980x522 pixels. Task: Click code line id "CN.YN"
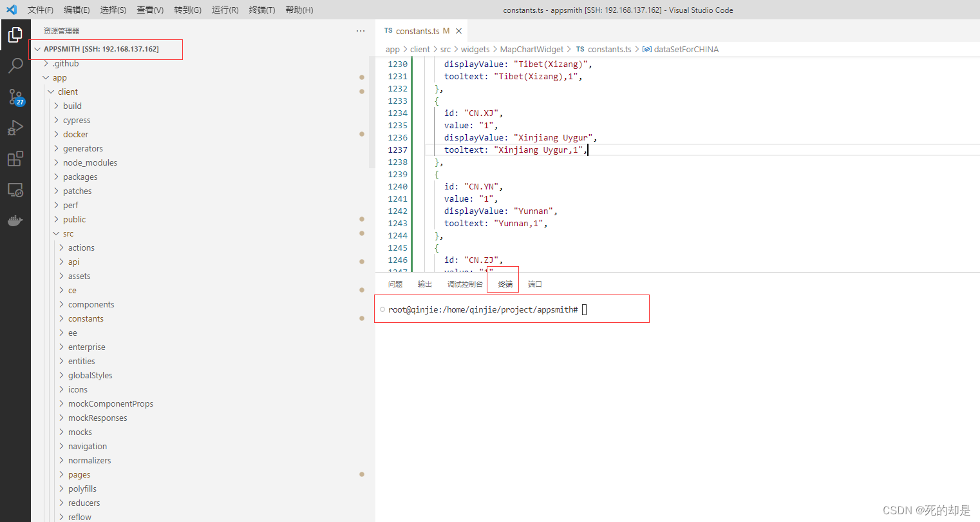473,186
